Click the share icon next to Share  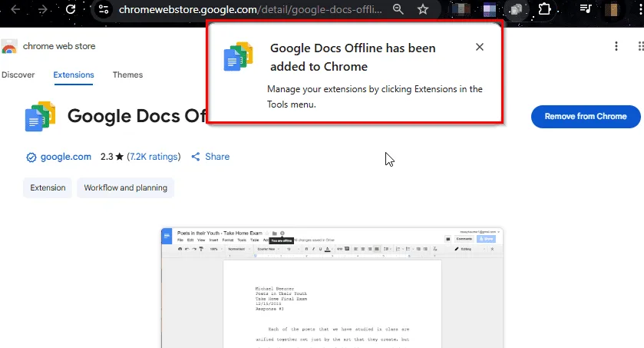[x=196, y=157]
